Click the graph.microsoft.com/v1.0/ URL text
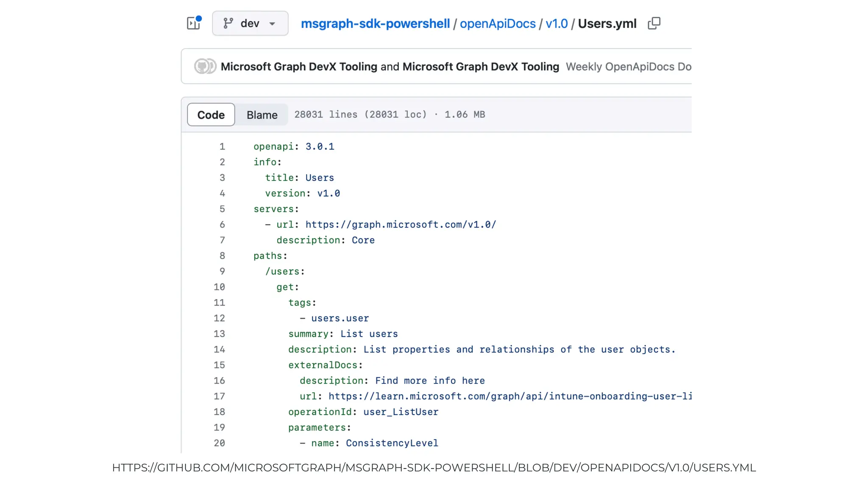The height and width of the screenshot is (488, 868). click(401, 225)
